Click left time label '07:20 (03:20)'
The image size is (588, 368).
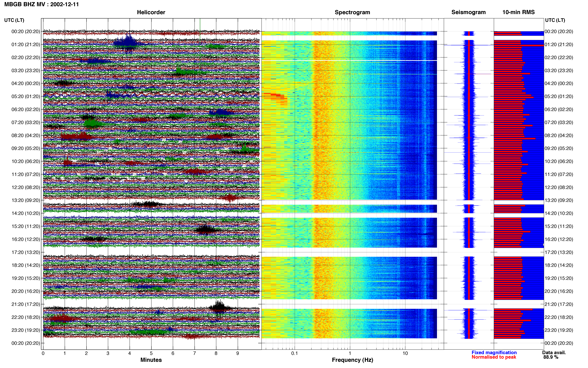click(x=26, y=122)
